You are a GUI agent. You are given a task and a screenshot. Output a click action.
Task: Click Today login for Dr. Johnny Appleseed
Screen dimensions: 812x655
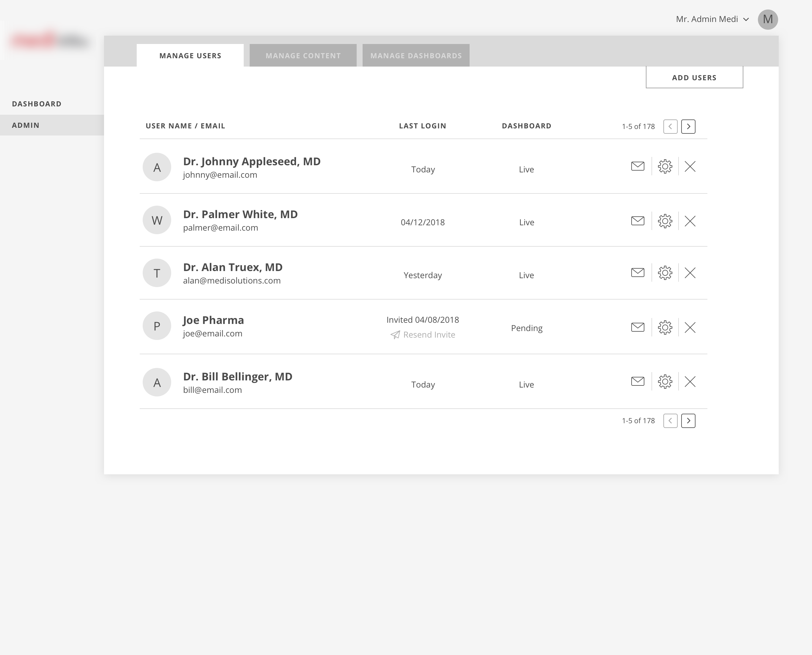[423, 169]
